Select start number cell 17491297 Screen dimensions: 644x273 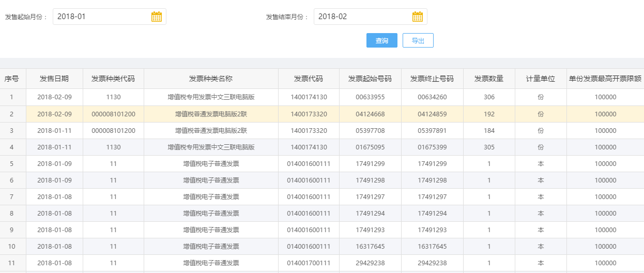point(370,196)
